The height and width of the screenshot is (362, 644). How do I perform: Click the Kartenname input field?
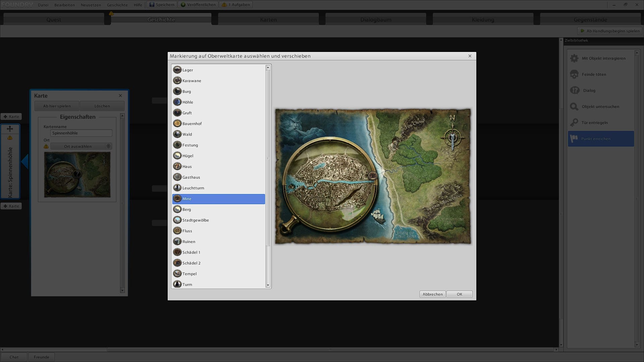point(81,133)
